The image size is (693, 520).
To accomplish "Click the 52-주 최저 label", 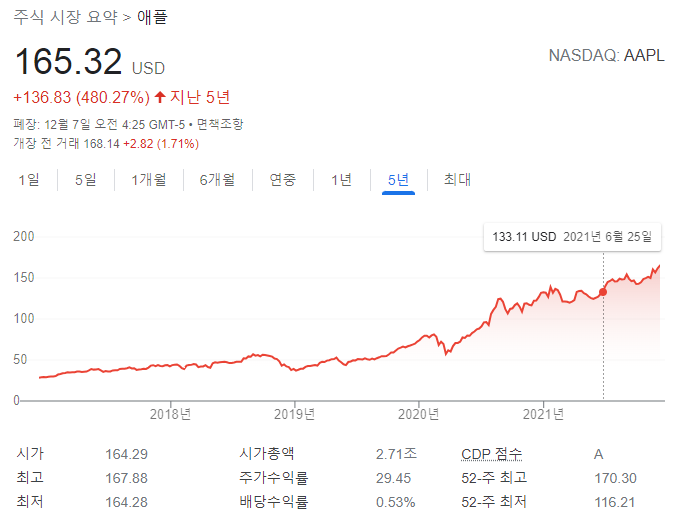I will pyautogui.click(x=494, y=501).
